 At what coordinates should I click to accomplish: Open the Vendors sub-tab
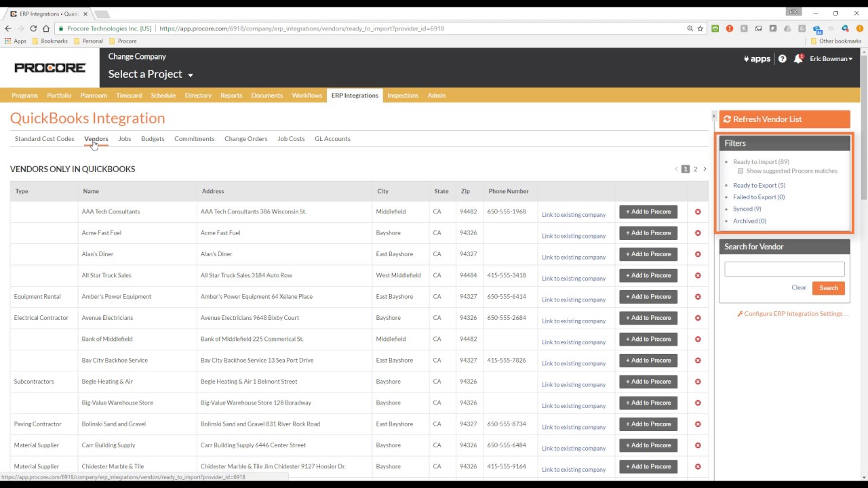click(96, 139)
